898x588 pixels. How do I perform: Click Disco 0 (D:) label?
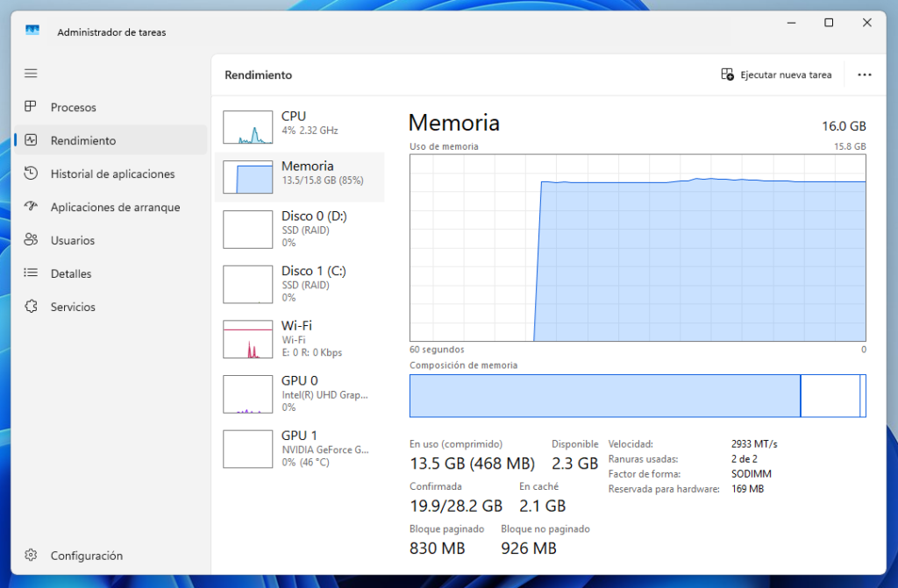pos(314,216)
